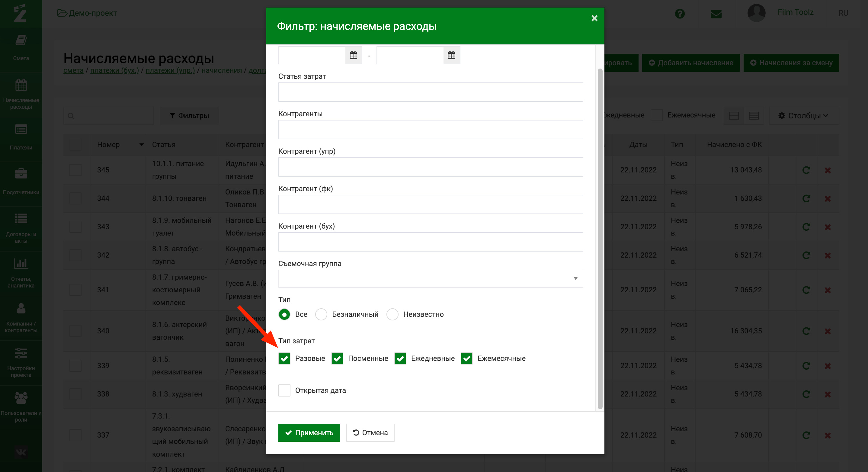Click in the Контрагент (фк) field
Viewport: 868px width, 472px height.
[431, 204]
